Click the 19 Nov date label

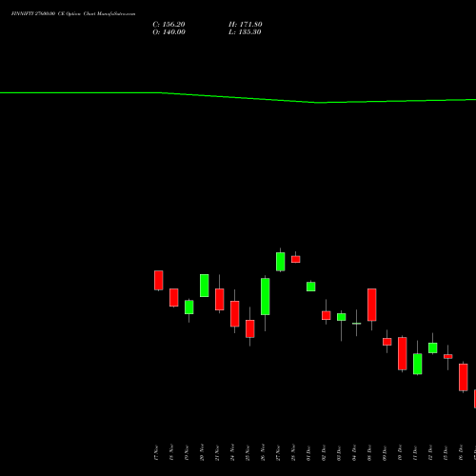187,452
